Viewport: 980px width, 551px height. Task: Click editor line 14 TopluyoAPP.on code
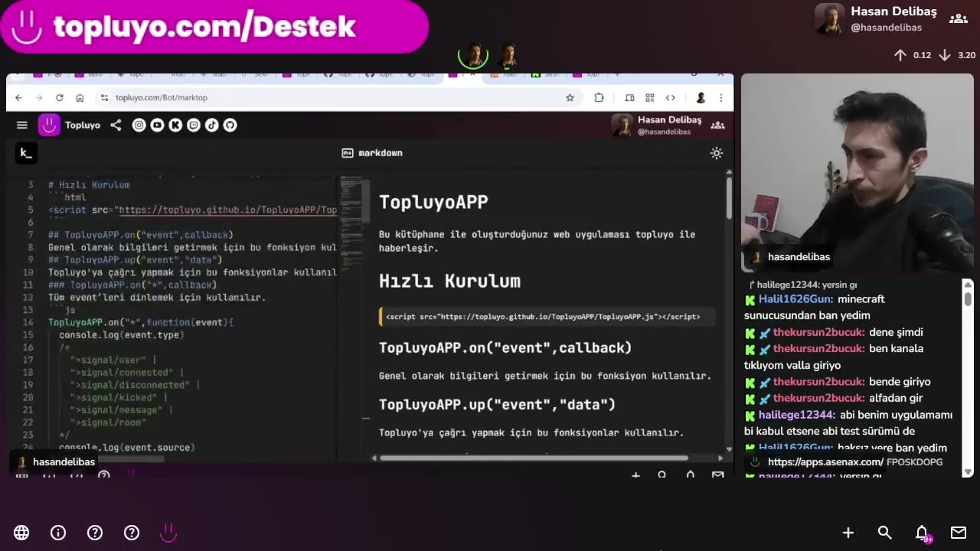141,322
